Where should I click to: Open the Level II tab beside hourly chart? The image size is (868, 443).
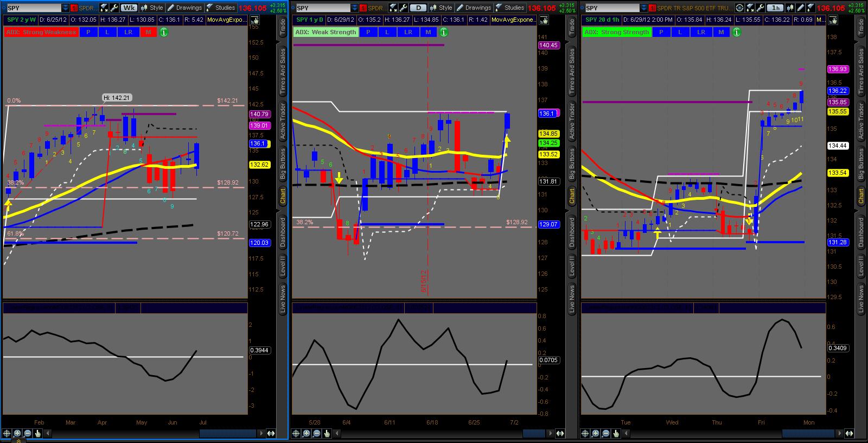point(861,266)
